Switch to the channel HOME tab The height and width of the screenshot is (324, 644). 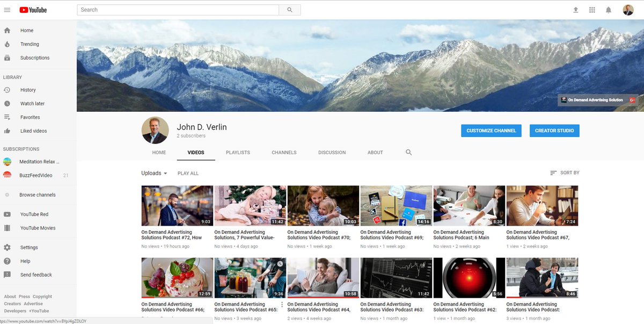159,153
